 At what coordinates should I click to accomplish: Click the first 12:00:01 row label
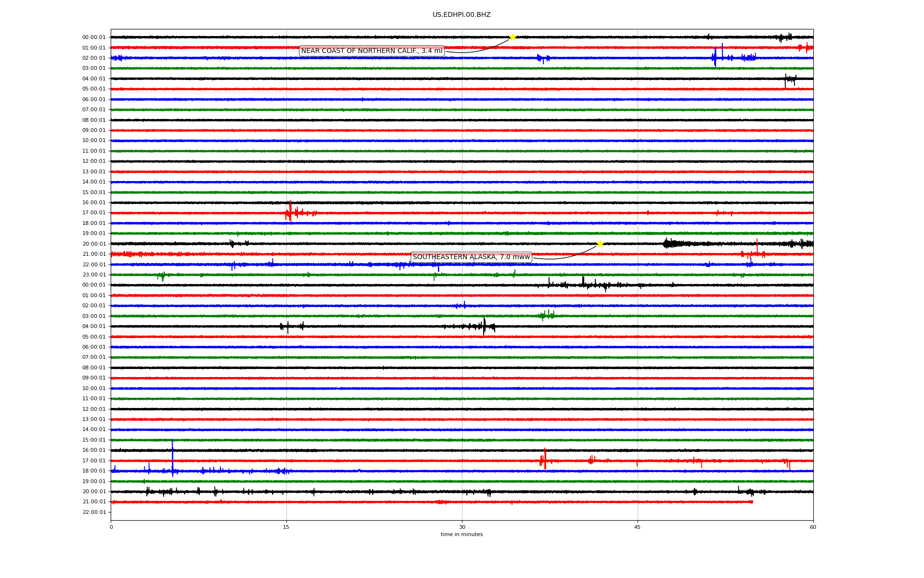coord(94,161)
